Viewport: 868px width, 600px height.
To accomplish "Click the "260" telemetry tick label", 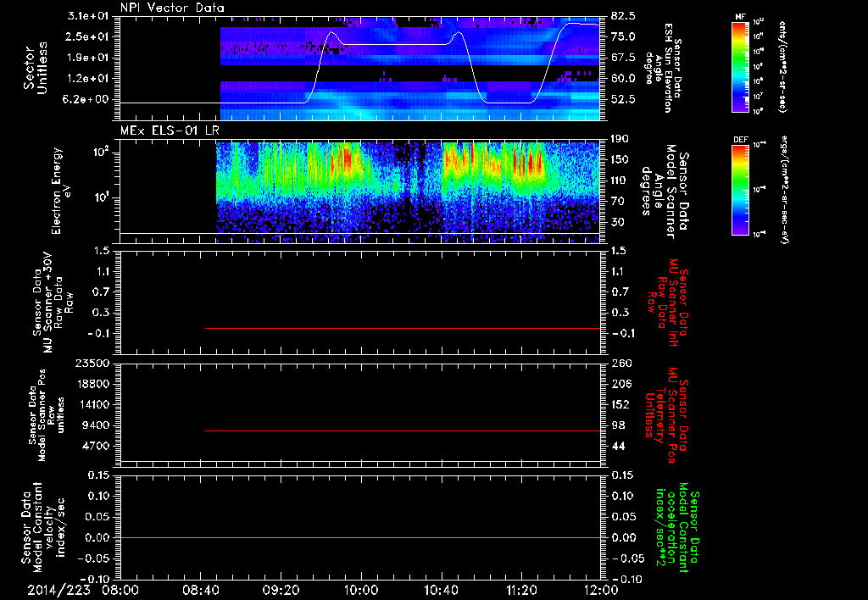I will (620, 364).
